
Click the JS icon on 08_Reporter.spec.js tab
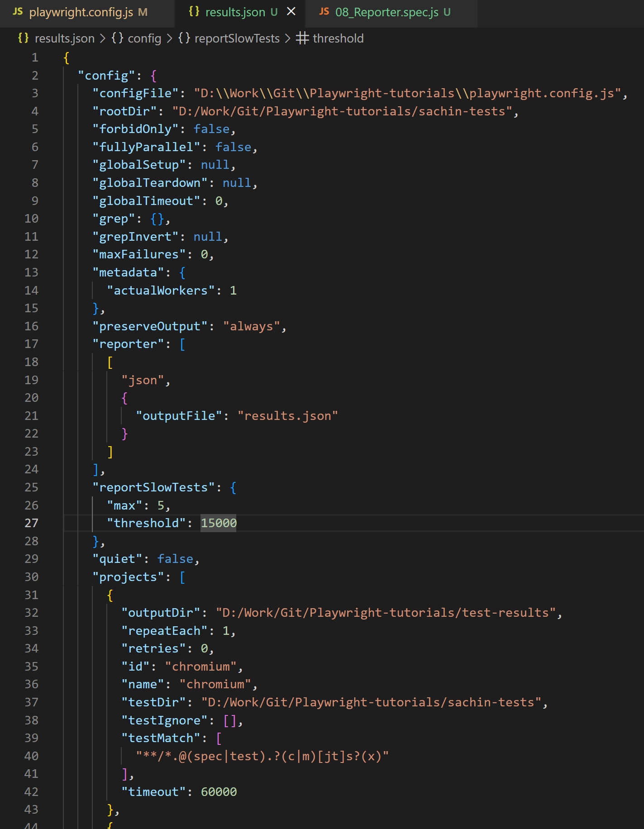pos(324,12)
